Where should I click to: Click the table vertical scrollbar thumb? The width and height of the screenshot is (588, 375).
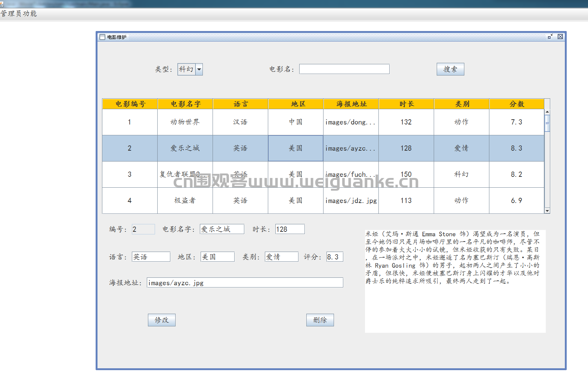[547, 123]
